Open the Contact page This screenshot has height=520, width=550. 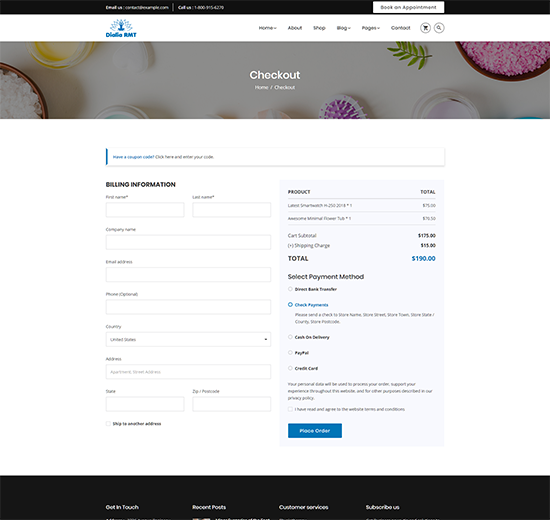click(401, 28)
